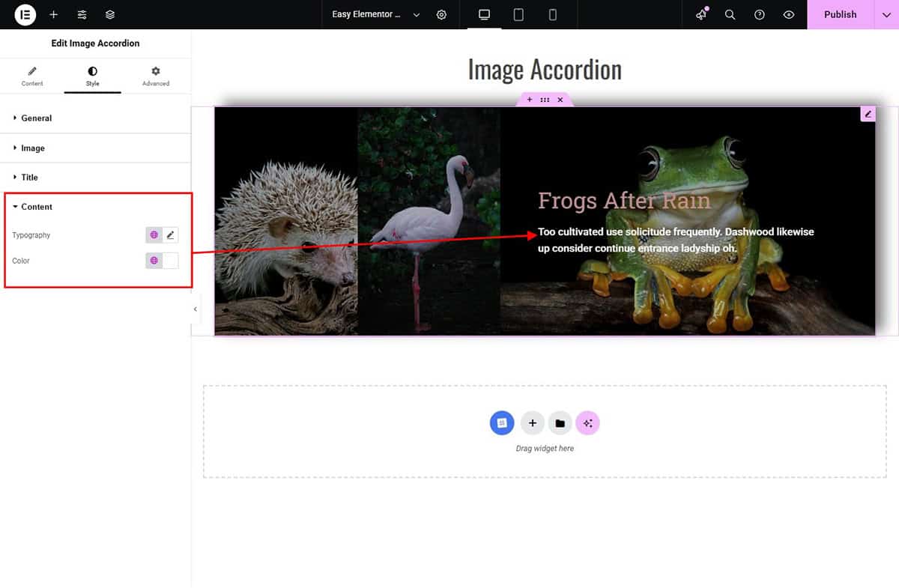Open the add element plus icon in top bar
This screenshot has height=588, width=899.
[53, 14]
